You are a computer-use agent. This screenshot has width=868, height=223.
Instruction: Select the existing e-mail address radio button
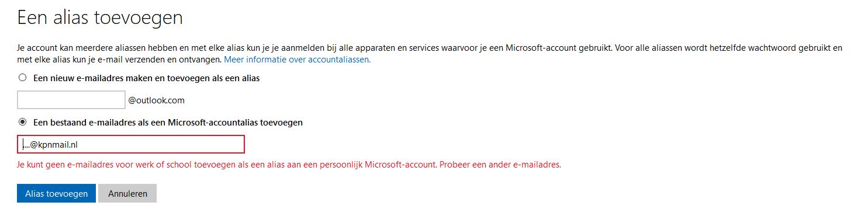pyautogui.click(x=23, y=123)
